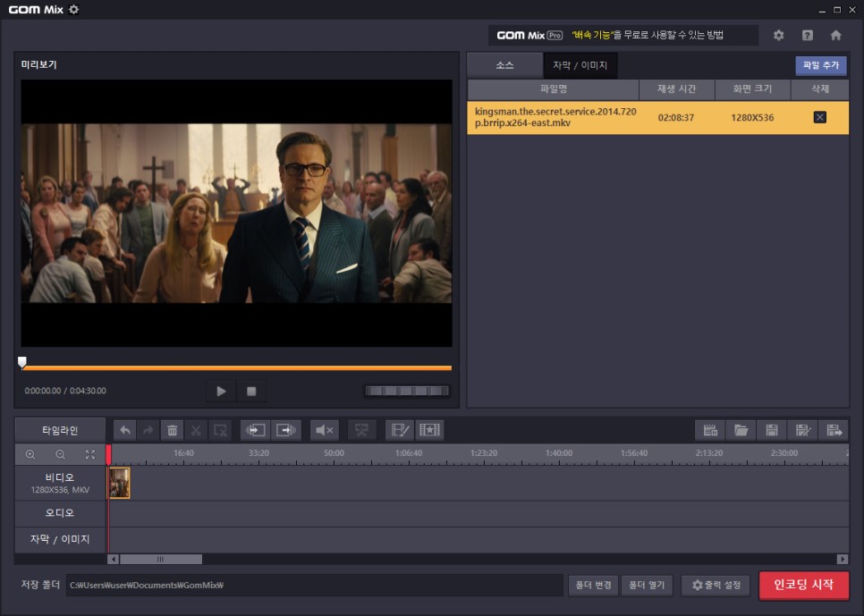Click the 오디오 track label
The width and height of the screenshot is (864, 616).
click(60, 513)
